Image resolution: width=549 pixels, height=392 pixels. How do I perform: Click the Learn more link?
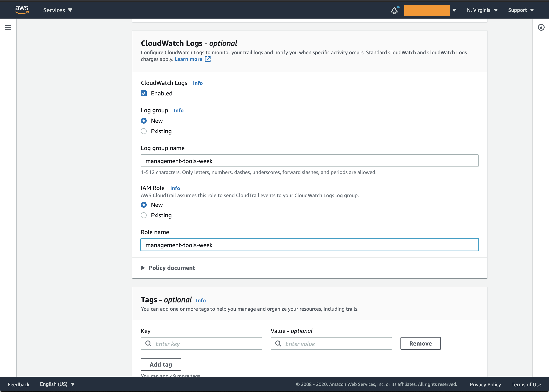pyautogui.click(x=188, y=59)
